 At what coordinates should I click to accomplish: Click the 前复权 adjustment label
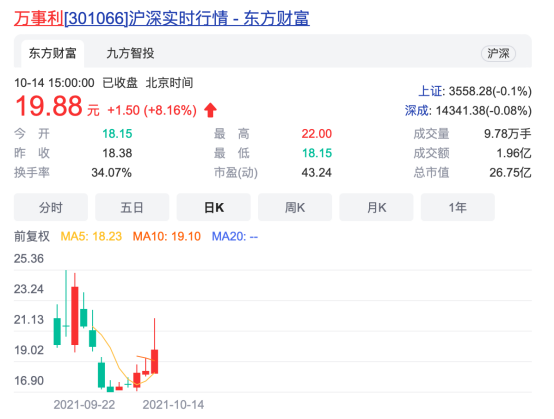coord(32,236)
